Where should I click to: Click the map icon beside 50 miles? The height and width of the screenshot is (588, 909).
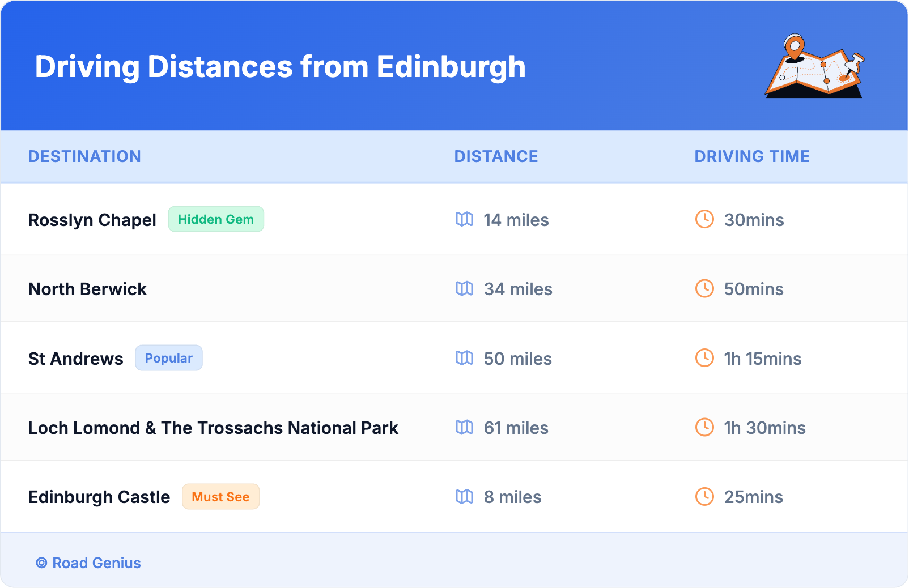[464, 358]
